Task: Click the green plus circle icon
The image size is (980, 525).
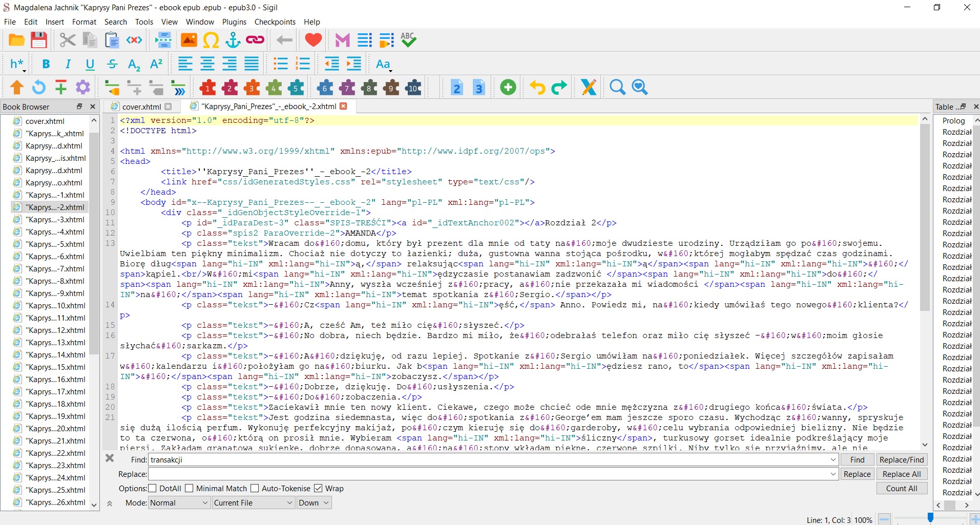Action: point(508,88)
